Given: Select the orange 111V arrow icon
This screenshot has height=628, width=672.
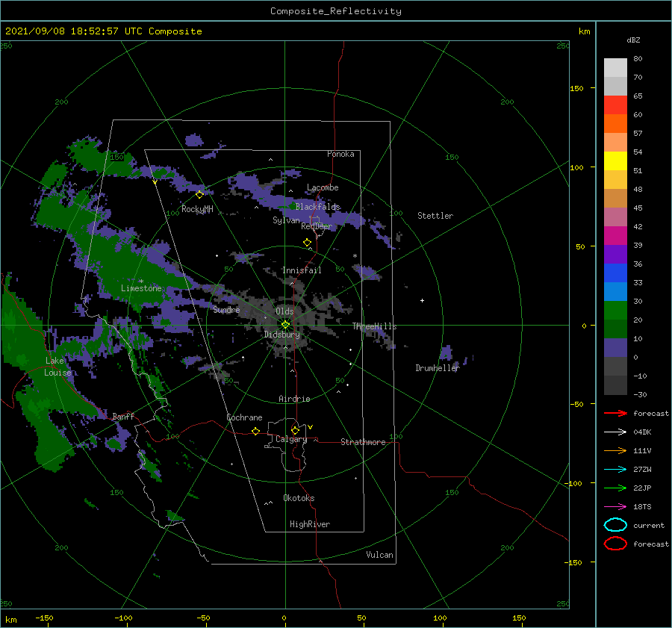Looking at the screenshot, I should [x=615, y=450].
